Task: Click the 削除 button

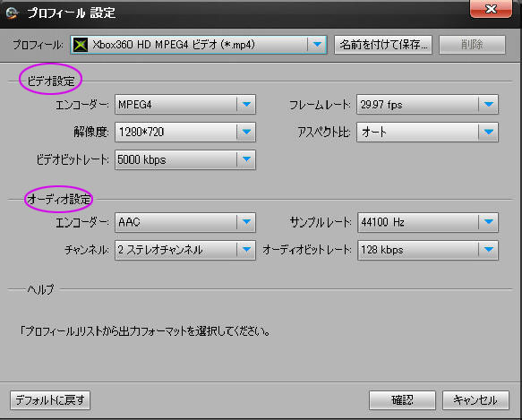Action: point(472,45)
